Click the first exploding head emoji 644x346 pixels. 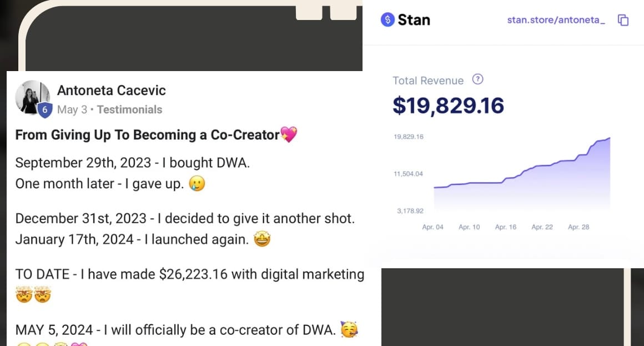[24, 295]
